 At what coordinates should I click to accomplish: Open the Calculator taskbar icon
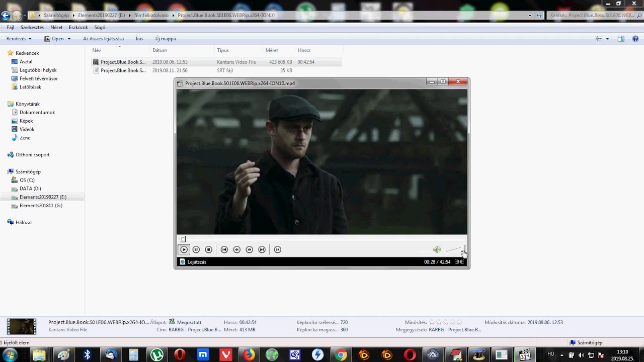pyautogui.click(x=134, y=355)
